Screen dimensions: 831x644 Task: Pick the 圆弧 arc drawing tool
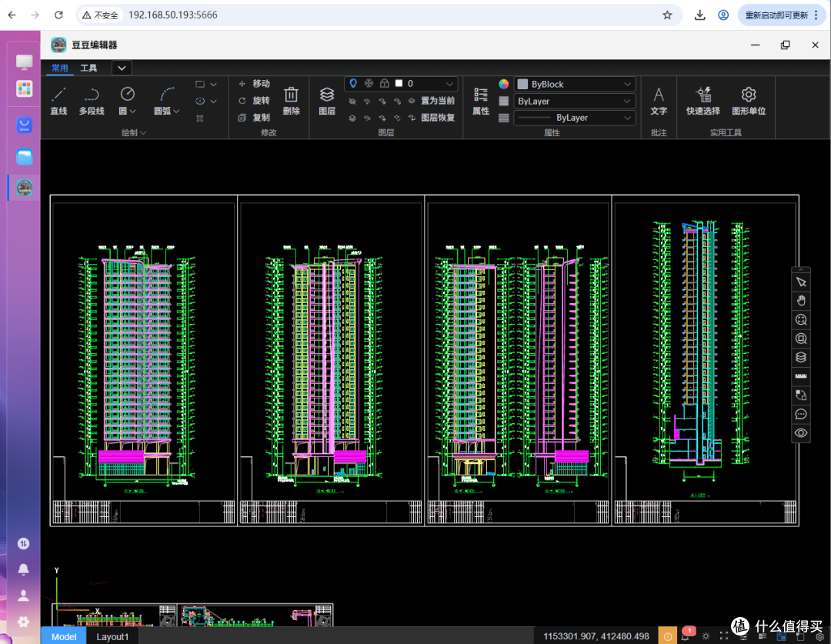click(166, 101)
